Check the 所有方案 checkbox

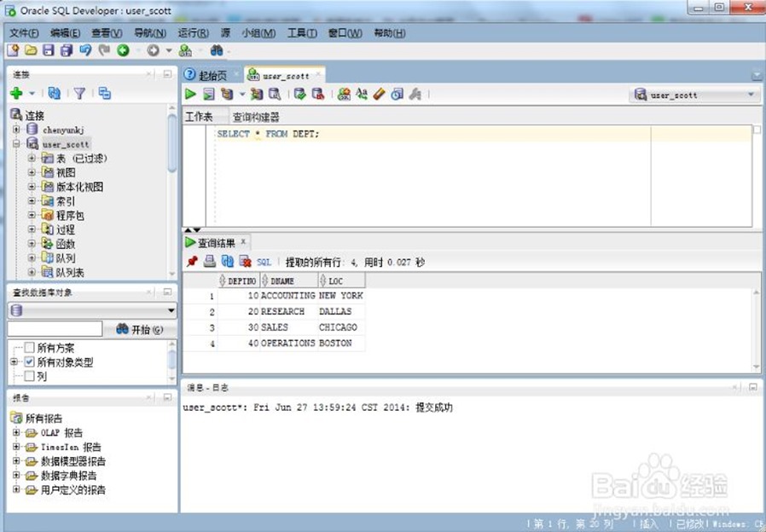(x=29, y=348)
